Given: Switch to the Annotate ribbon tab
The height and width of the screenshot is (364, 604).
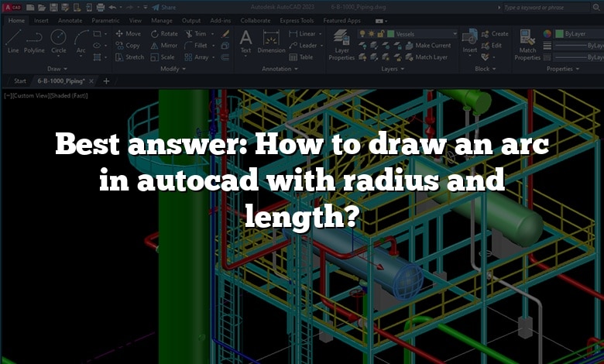Looking at the screenshot, I should 69,20.
